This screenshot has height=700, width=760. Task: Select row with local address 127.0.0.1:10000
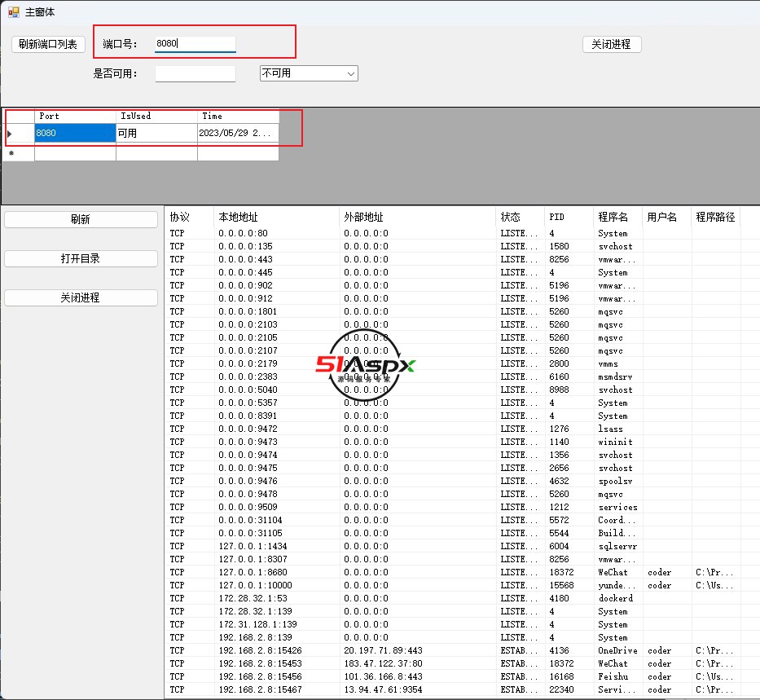[x=453, y=585]
